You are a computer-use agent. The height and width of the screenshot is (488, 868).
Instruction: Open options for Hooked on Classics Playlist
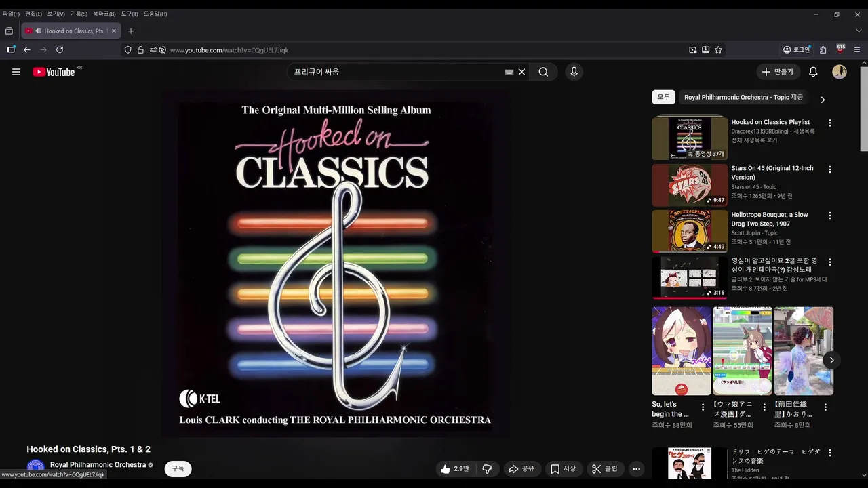point(829,123)
